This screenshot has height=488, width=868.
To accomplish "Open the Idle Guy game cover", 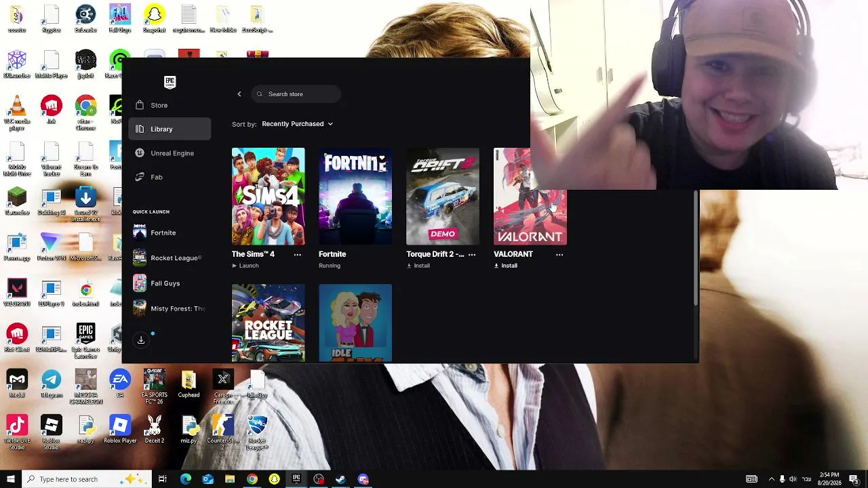I will (x=355, y=323).
